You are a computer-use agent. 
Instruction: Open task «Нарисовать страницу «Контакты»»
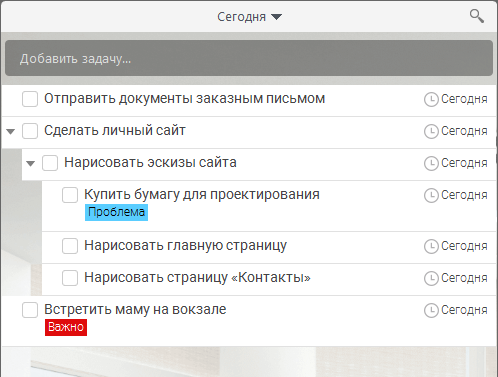point(197,278)
